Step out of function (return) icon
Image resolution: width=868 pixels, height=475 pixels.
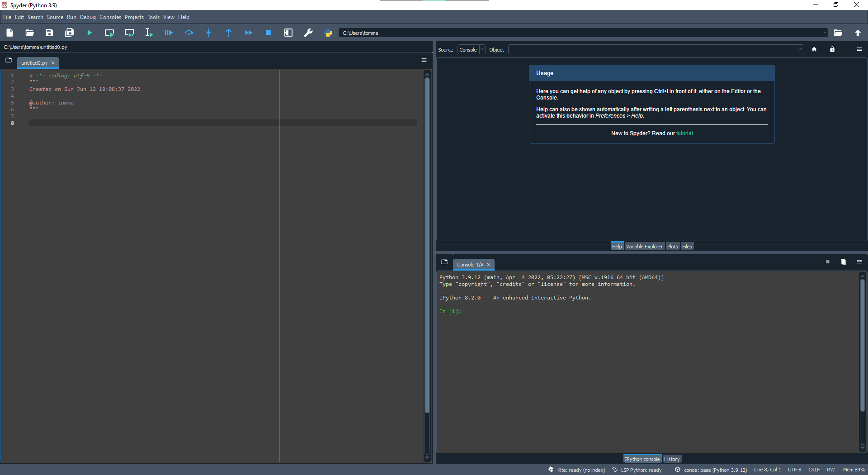(228, 33)
